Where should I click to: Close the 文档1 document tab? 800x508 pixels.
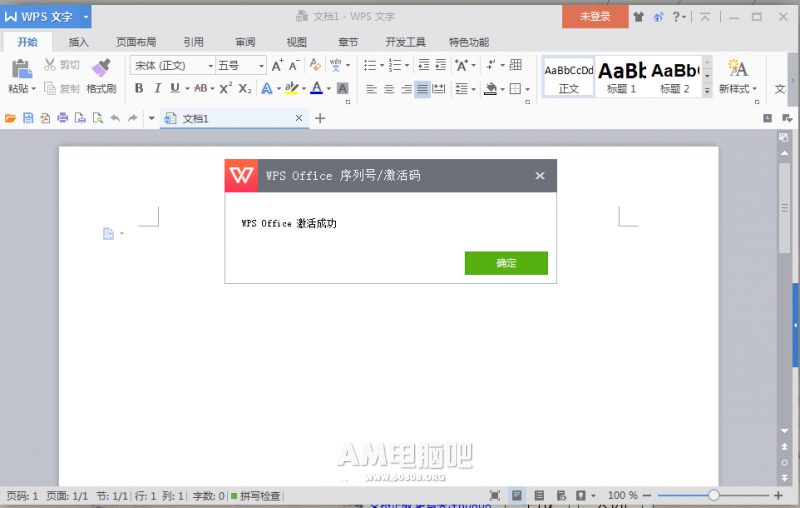299,118
